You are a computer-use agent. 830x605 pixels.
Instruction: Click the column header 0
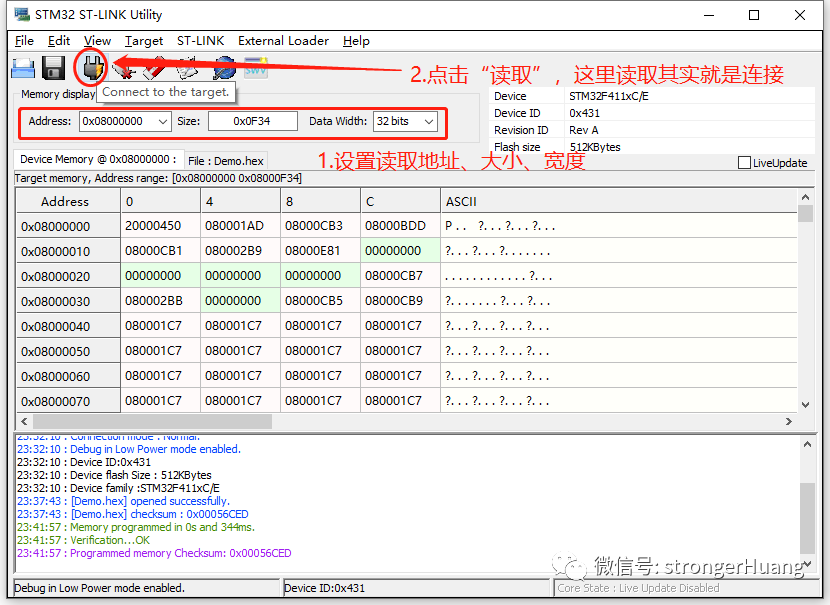160,201
